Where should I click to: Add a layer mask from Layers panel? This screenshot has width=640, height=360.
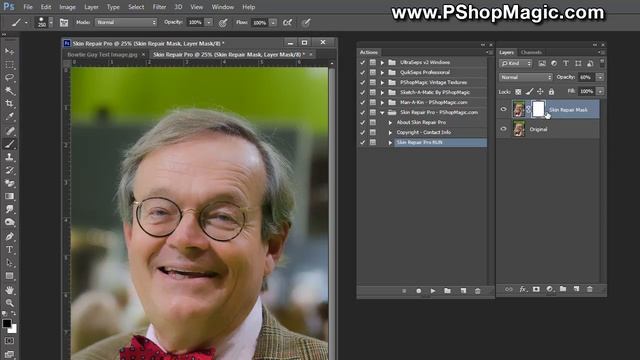click(x=536, y=289)
